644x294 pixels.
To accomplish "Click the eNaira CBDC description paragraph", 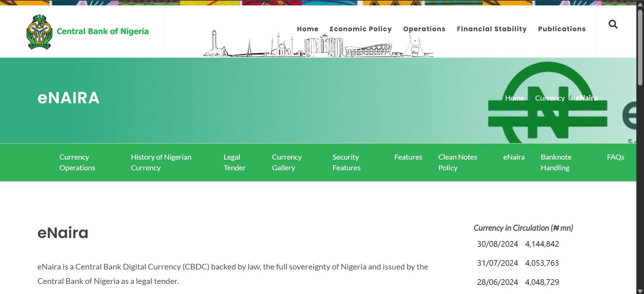I will pyautogui.click(x=233, y=274).
